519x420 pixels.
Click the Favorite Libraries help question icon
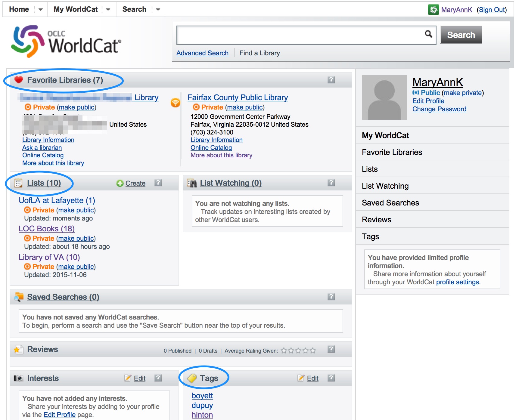pos(331,80)
